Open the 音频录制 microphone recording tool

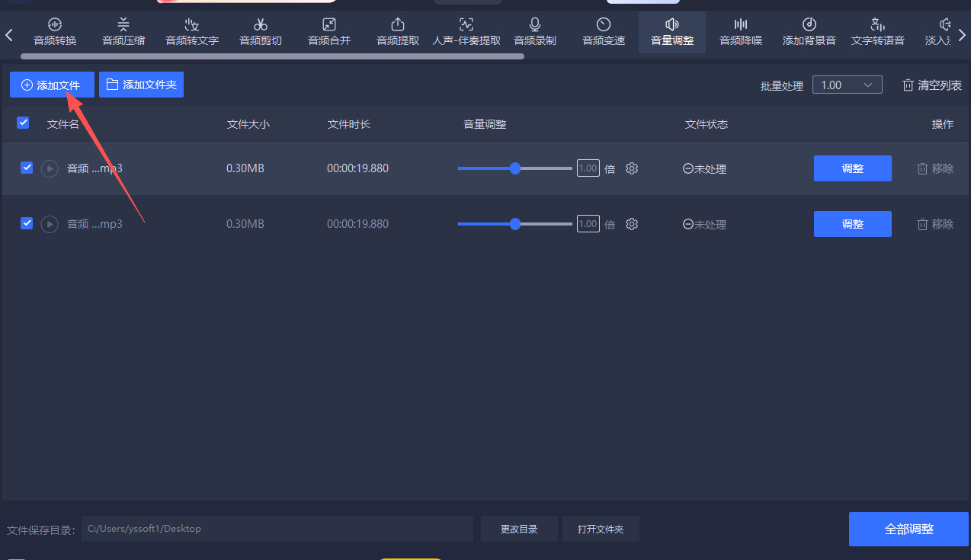coord(535,32)
